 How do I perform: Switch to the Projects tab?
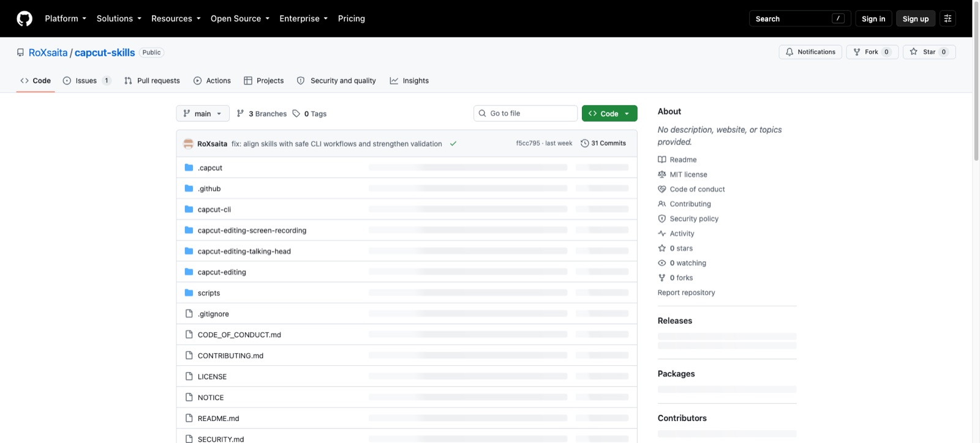pyautogui.click(x=264, y=81)
